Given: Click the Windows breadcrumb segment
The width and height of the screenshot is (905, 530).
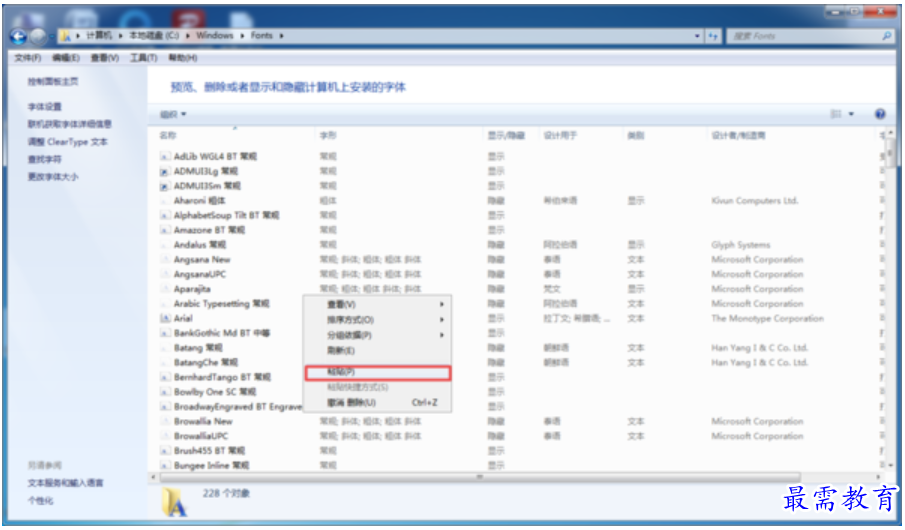Looking at the screenshot, I should 215,36.
